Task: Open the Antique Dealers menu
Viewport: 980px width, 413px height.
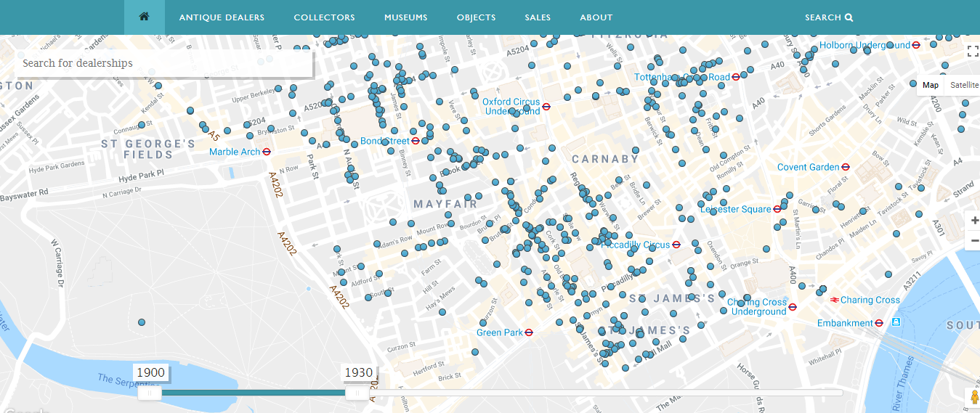Action: (222, 17)
